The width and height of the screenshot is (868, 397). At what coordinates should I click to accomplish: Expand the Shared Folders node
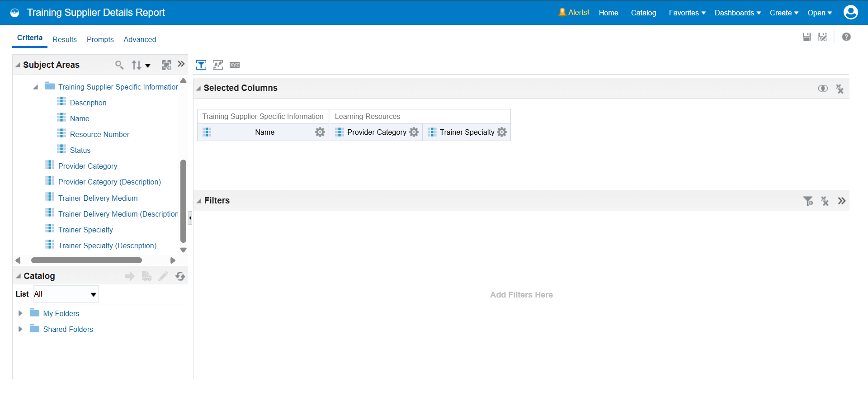pyautogui.click(x=20, y=329)
